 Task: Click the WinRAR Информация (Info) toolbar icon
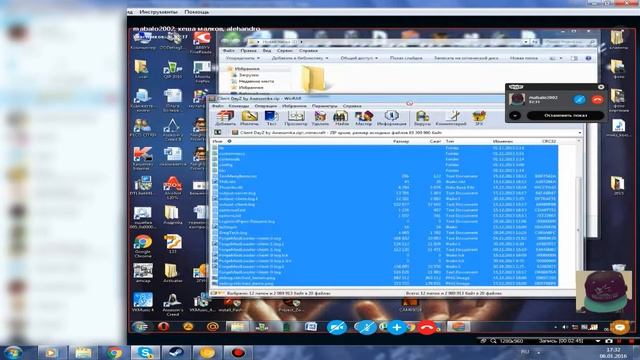391,118
